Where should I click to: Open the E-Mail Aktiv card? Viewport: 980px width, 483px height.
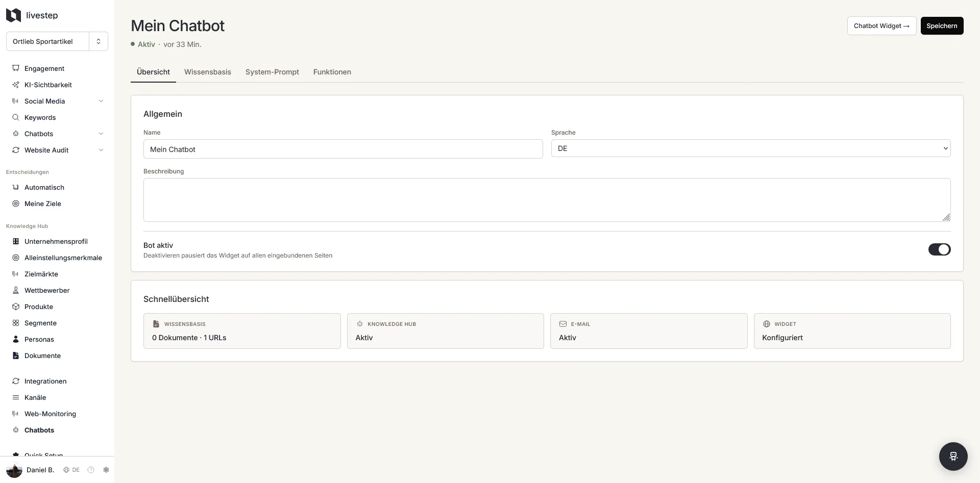pyautogui.click(x=649, y=331)
